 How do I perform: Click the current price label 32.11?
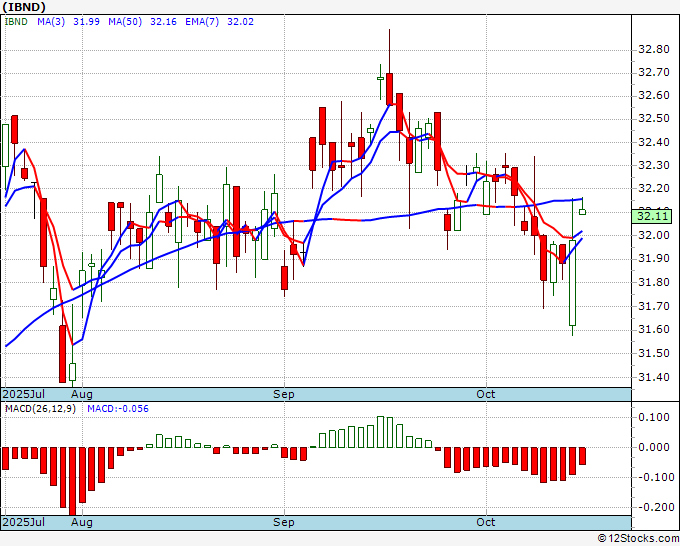(x=653, y=216)
